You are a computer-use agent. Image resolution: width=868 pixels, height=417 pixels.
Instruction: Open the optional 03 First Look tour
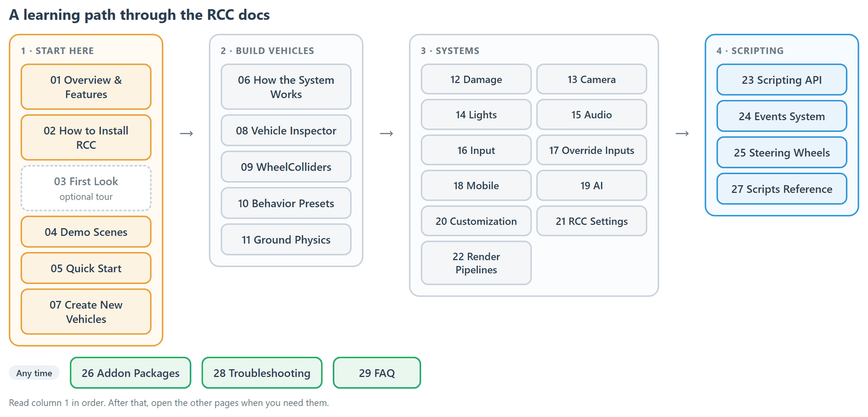click(x=86, y=188)
